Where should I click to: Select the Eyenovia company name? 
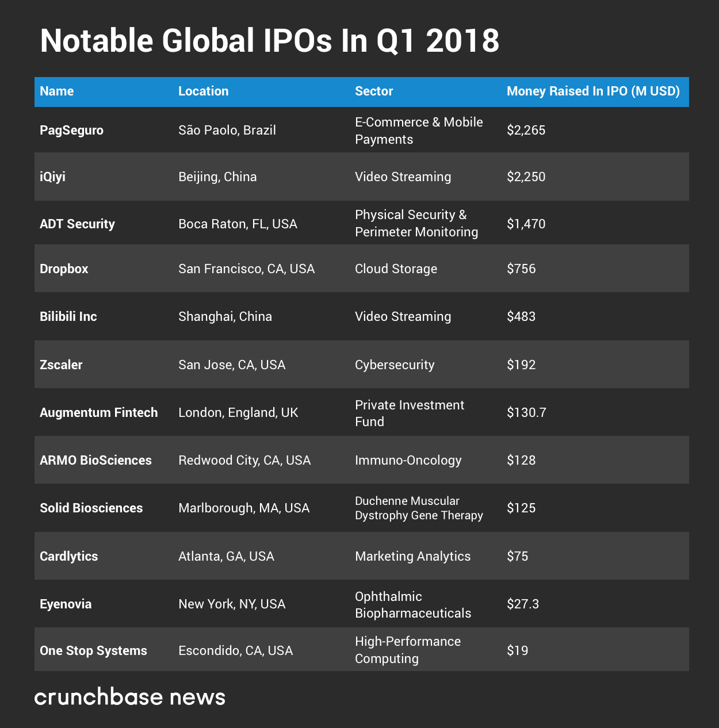pos(66,604)
